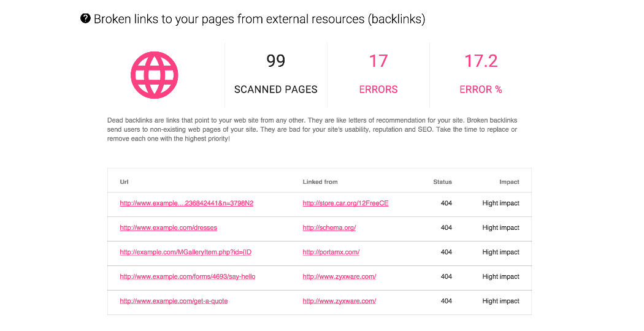Click Hight impact in dresses row

(500, 227)
